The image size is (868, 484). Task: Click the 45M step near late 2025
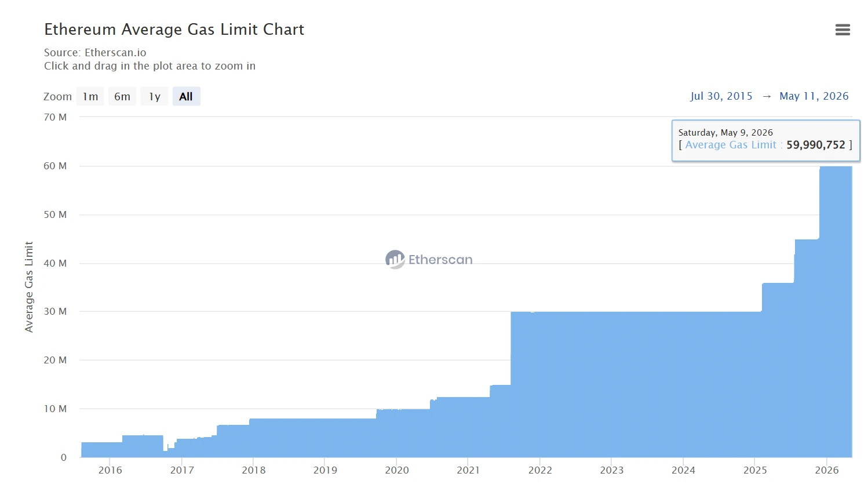coord(807,348)
